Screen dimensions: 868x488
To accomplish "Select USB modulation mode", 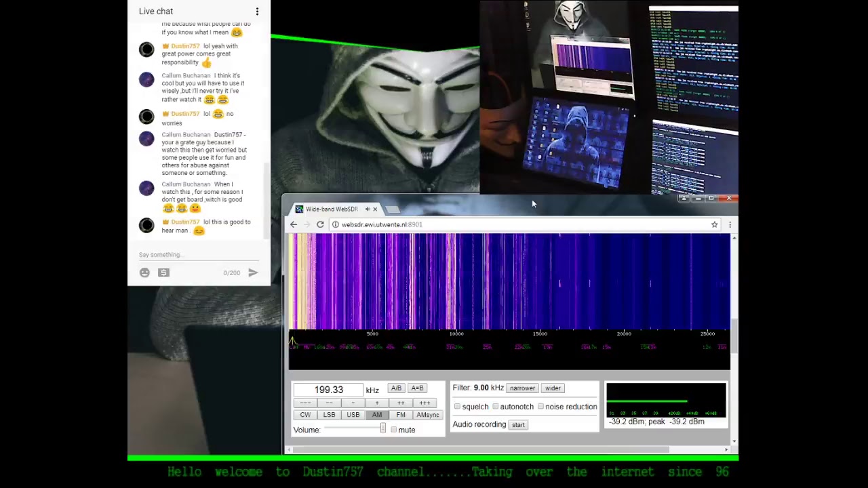I will pyautogui.click(x=353, y=415).
